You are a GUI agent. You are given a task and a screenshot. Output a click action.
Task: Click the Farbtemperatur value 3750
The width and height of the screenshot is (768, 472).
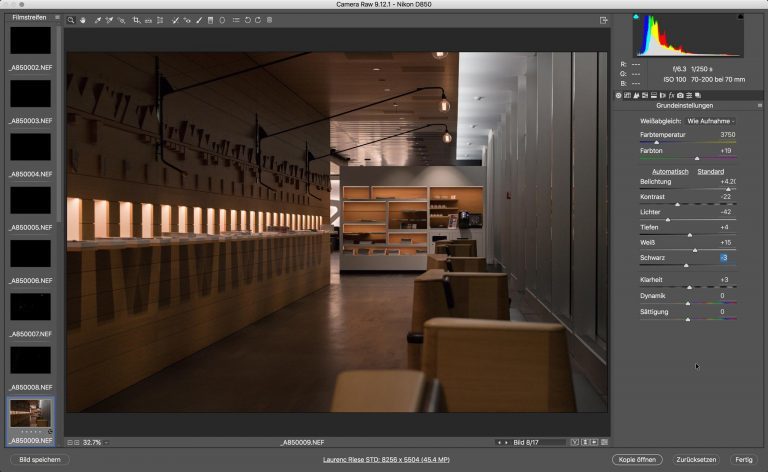point(727,135)
